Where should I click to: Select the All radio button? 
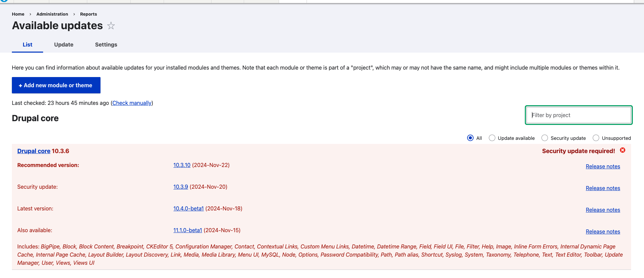coord(470,138)
